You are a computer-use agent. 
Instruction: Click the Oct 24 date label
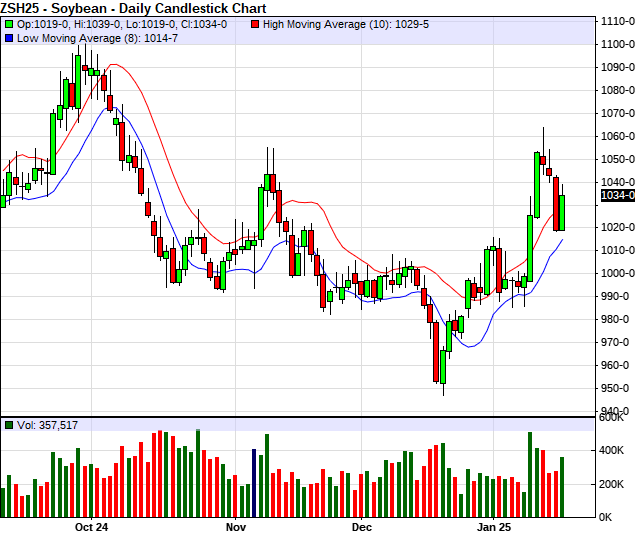pos(90,526)
